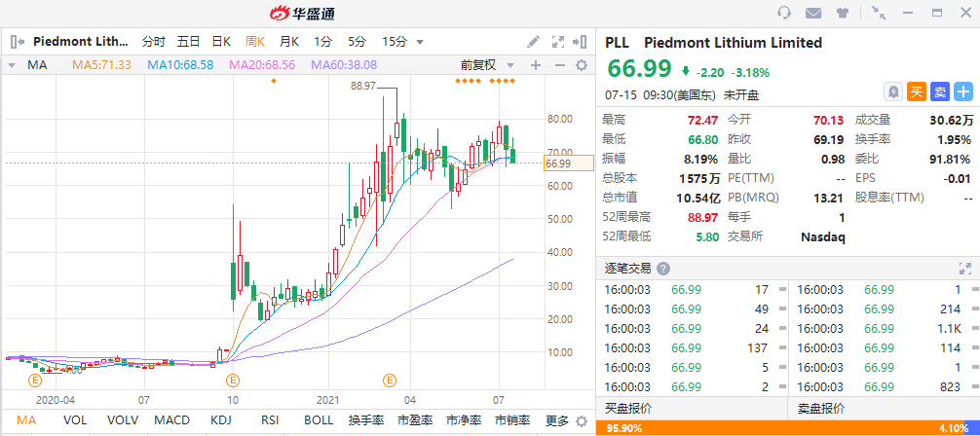Set a price alert bell
The image size is (980, 436).
point(892,91)
